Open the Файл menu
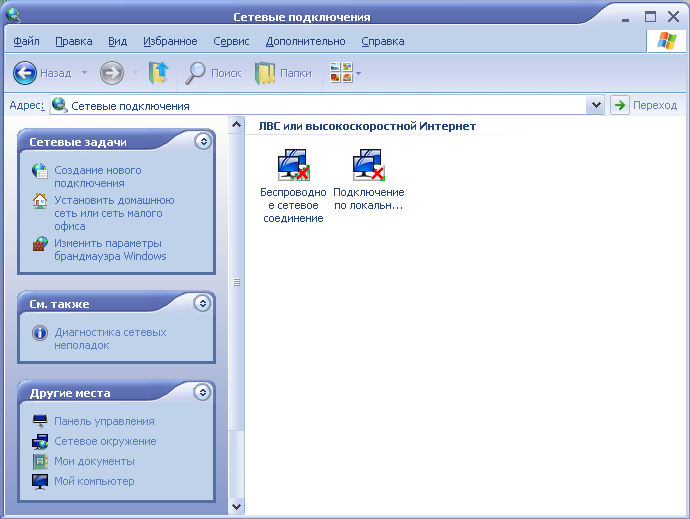 pyautogui.click(x=26, y=41)
